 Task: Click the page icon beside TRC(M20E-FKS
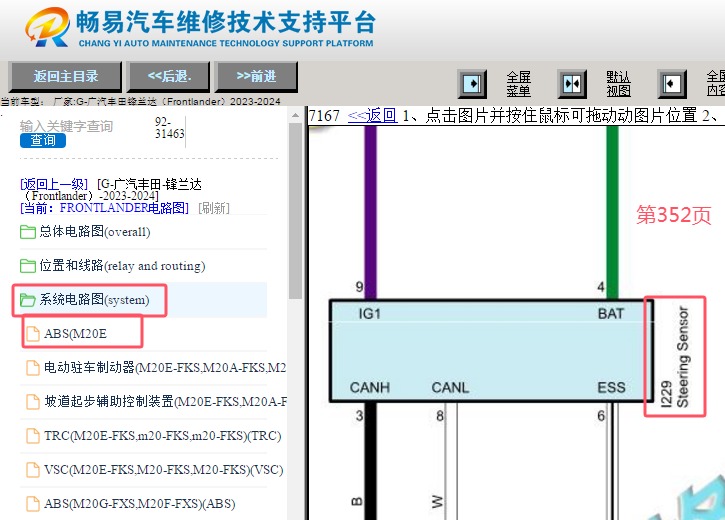click(x=33, y=436)
